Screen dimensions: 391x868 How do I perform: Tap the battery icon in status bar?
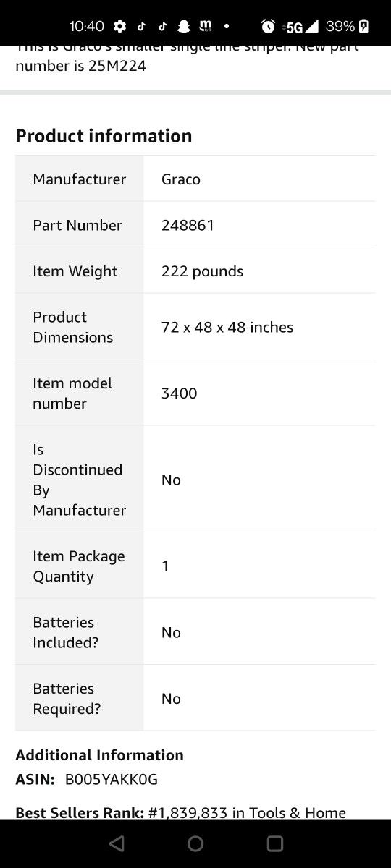pyautogui.click(x=363, y=27)
